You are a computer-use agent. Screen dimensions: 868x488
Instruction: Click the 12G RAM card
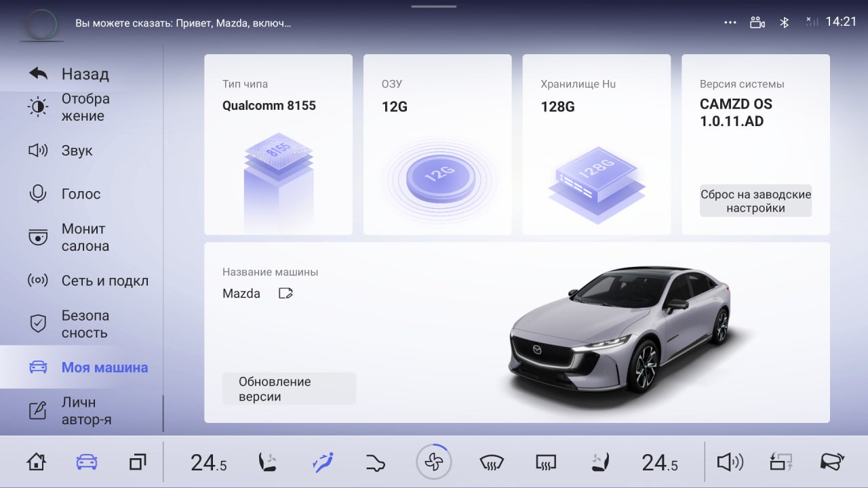click(x=437, y=144)
